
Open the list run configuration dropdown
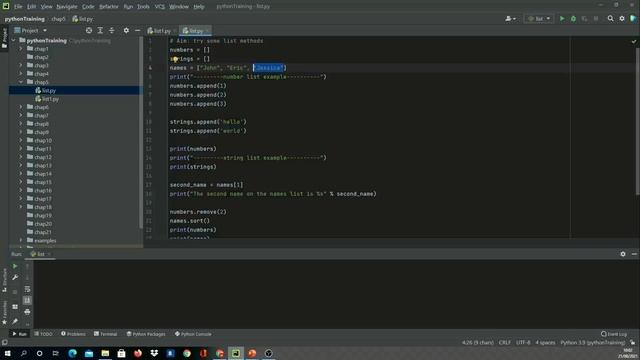(x=539, y=19)
